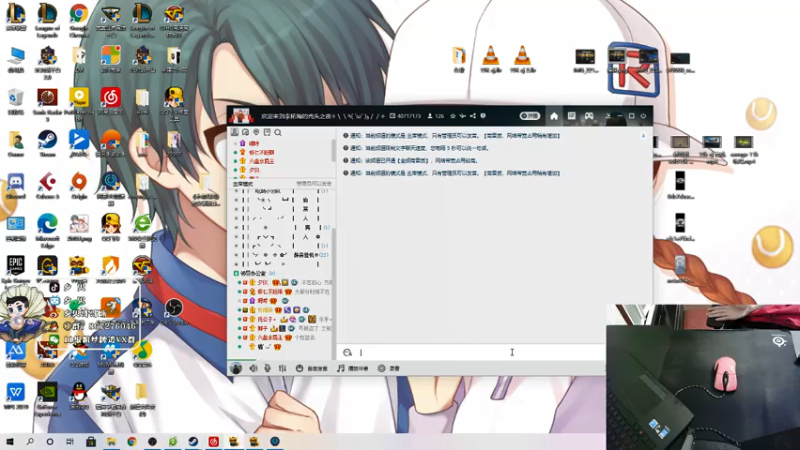Image resolution: width=800 pixels, height=450 pixels.
Task: Open Task View on taskbar
Action: pos(70,441)
